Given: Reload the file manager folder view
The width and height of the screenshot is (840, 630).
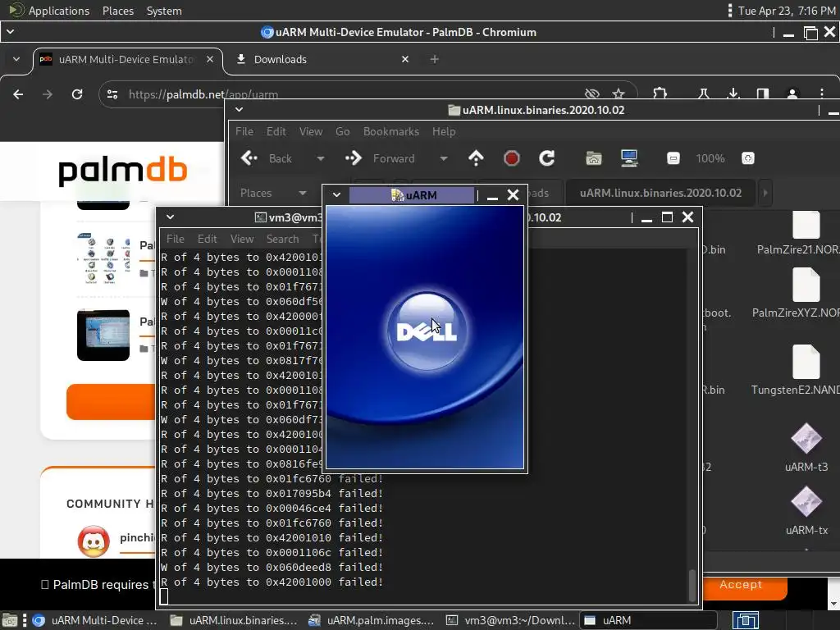Looking at the screenshot, I should click(546, 158).
